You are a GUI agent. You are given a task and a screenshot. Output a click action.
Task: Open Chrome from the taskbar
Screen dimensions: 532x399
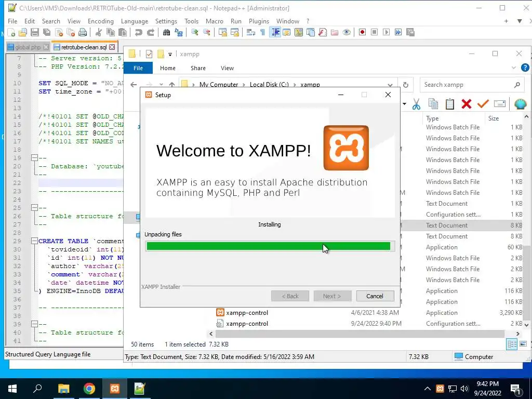coord(89,389)
